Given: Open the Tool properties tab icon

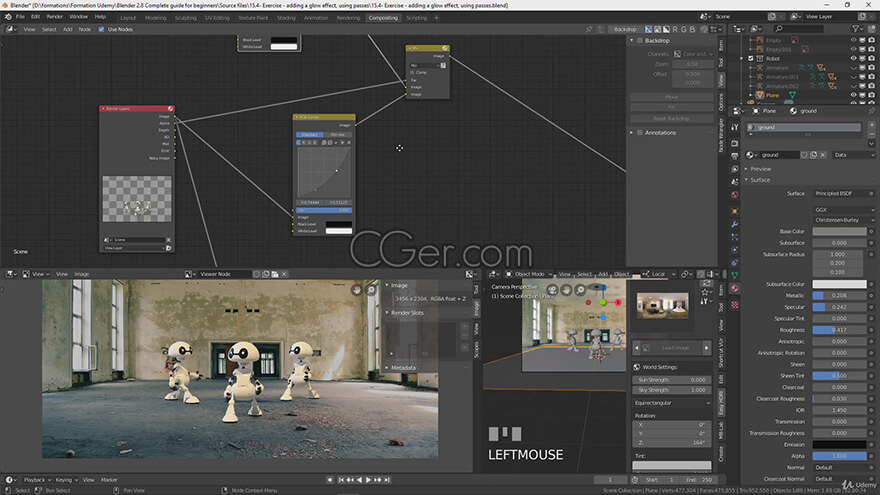Looking at the screenshot, I should click(735, 127).
